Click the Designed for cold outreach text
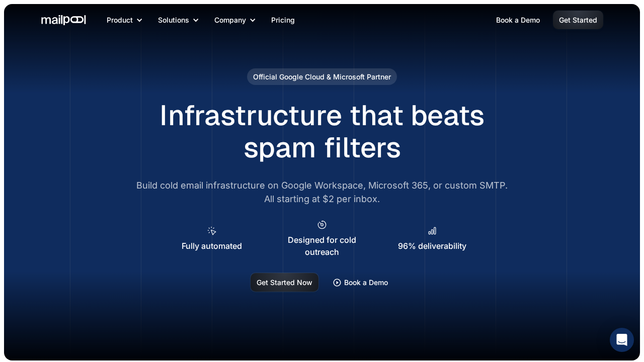Image resolution: width=644 pixels, height=362 pixels. [322, 246]
